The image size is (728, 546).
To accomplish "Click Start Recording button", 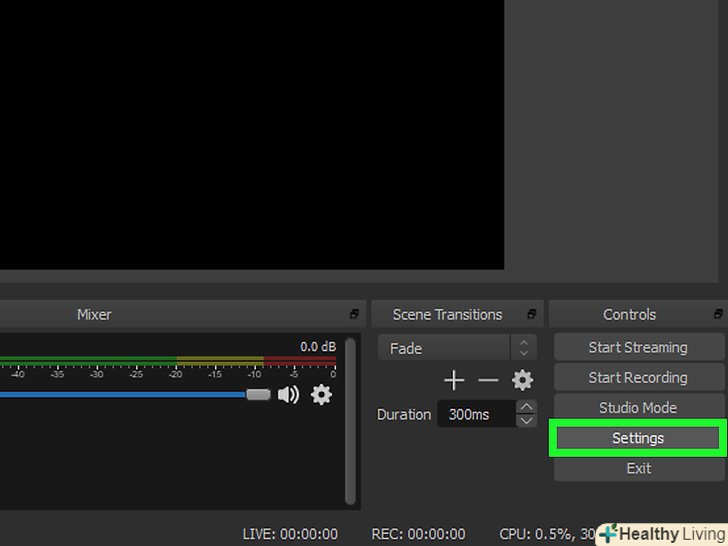I will [638, 377].
